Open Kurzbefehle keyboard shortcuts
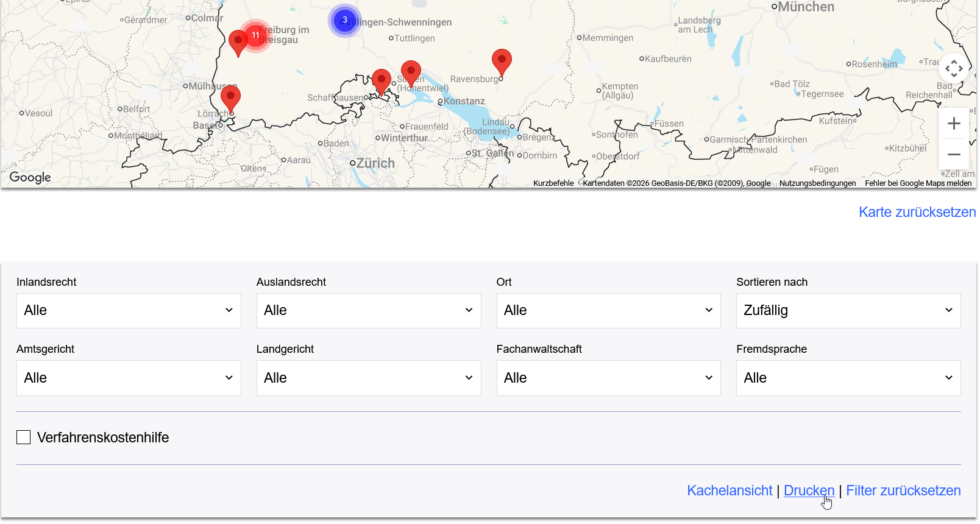This screenshot has width=980, height=524. point(553,183)
